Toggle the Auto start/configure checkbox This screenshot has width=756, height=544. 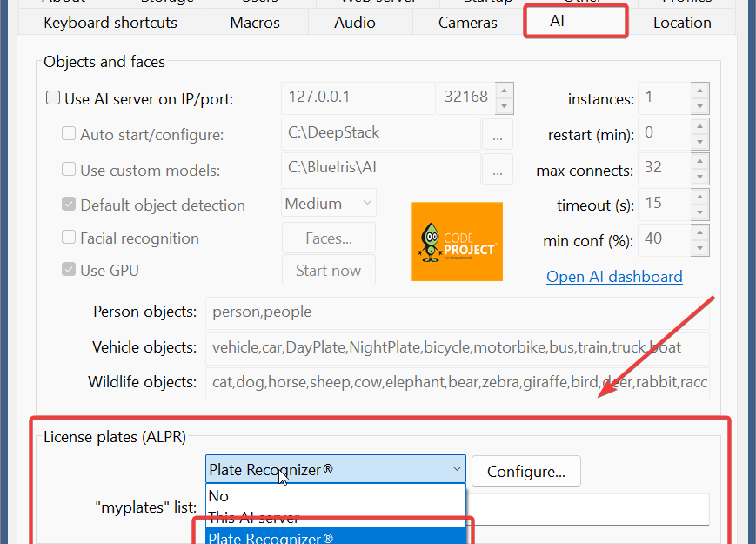click(x=69, y=133)
